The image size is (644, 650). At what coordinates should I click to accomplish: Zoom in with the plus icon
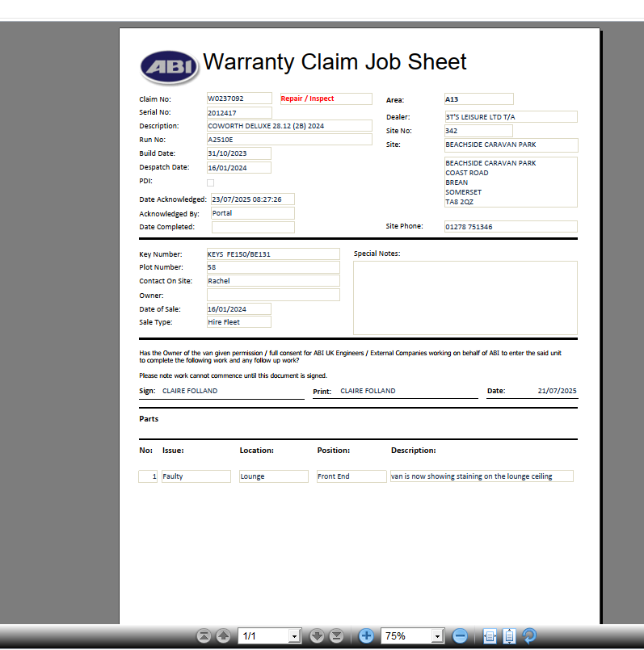(x=366, y=635)
